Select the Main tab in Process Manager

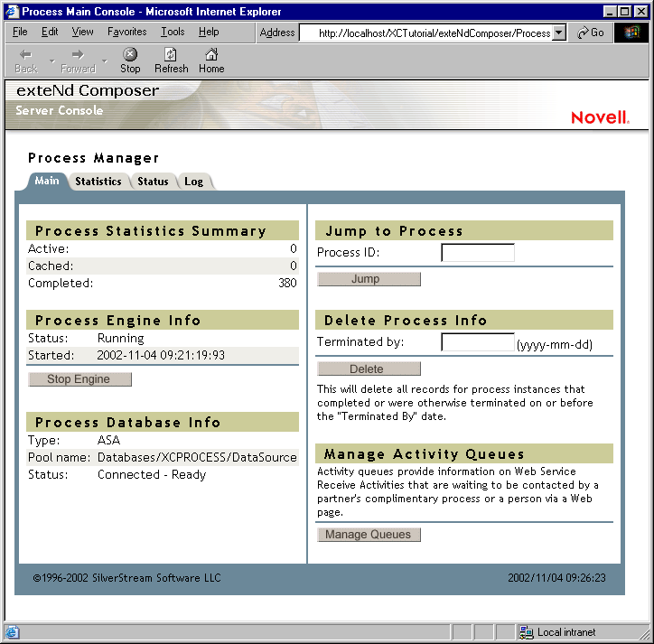pos(47,181)
